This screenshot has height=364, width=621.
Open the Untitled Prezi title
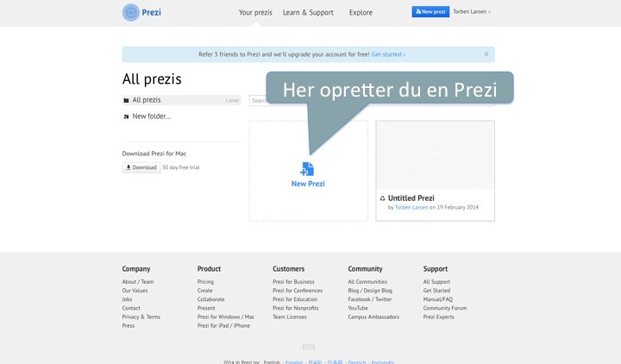411,198
